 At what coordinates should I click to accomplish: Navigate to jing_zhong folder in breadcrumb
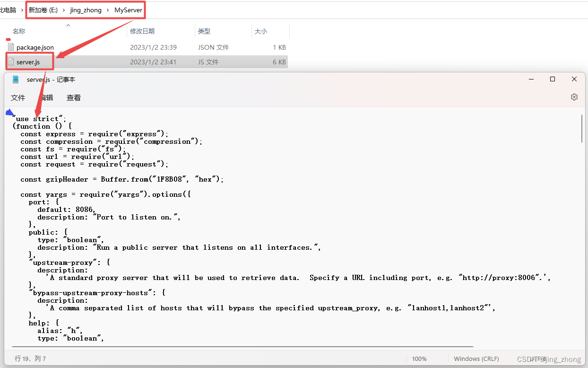[x=86, y=10]
